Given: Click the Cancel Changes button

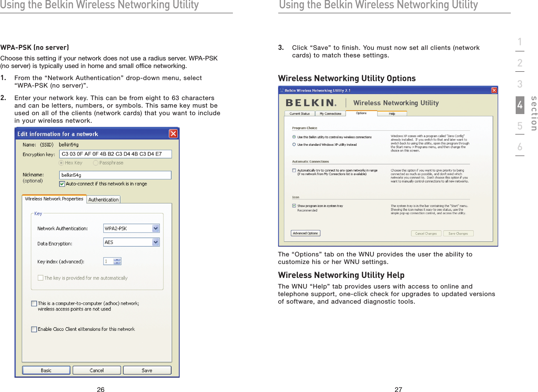Looking at the screenshot, I should click(x=426, y=233).
